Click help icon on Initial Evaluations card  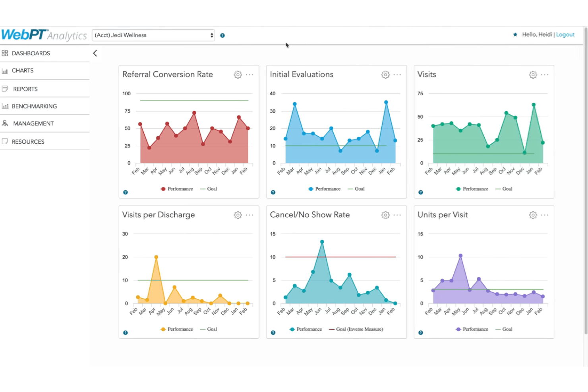point(273,192)
